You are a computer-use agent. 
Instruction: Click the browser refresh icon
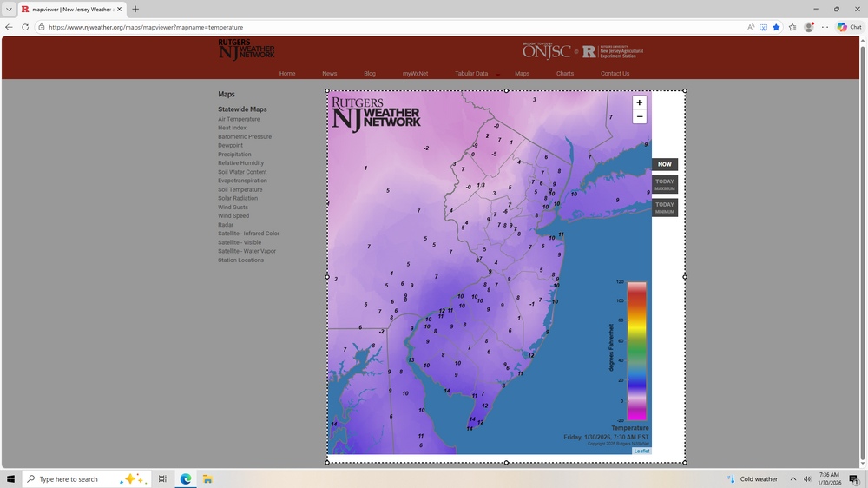pos(24,27)
